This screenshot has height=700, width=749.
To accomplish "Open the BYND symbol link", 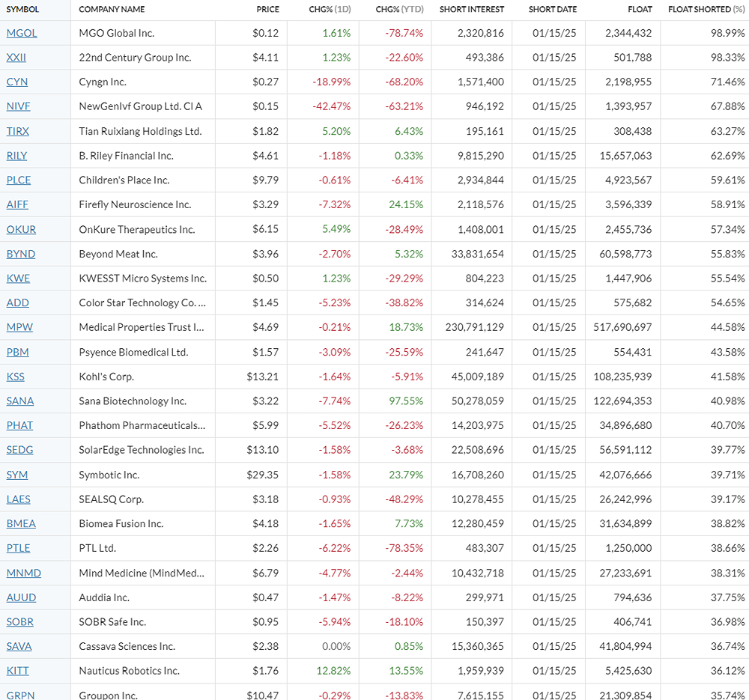I will [20, 254].
